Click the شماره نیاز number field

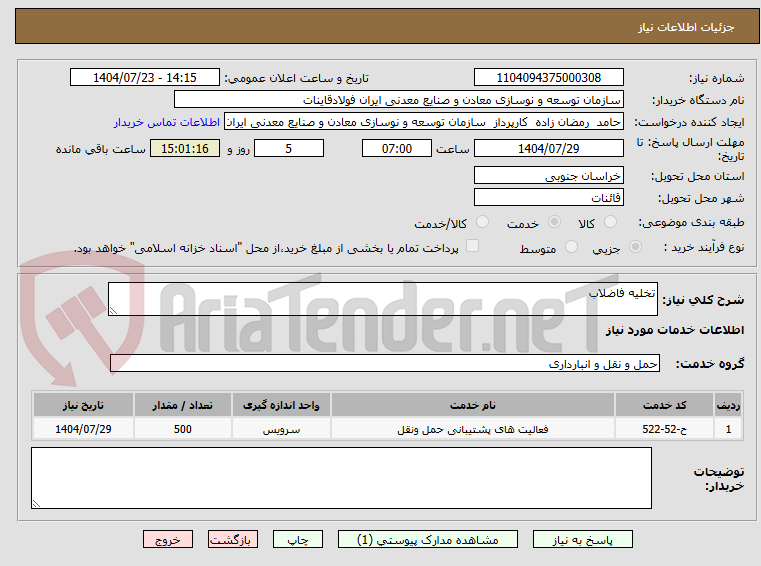548,77
